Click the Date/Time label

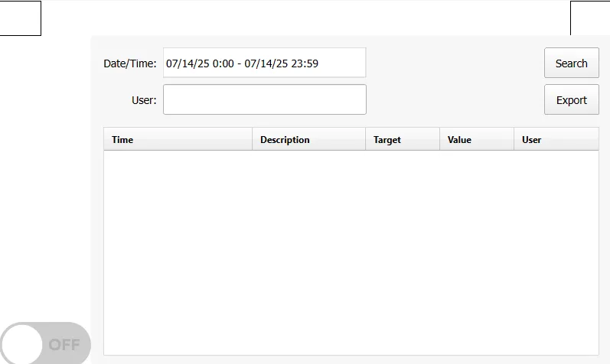(x=130, y=63)
